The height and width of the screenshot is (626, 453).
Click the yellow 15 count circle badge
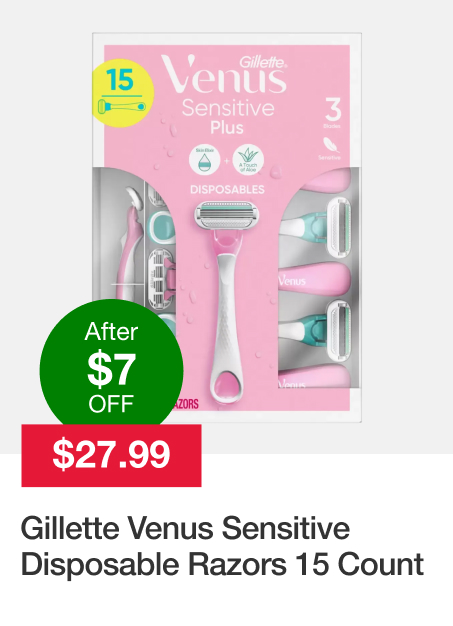pos(122,93)
